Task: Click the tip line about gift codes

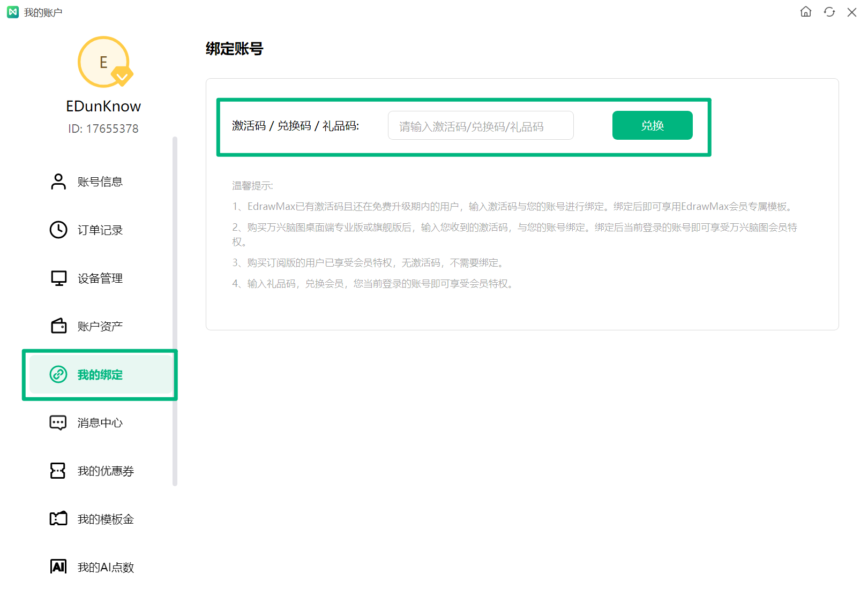Action: 374,284
